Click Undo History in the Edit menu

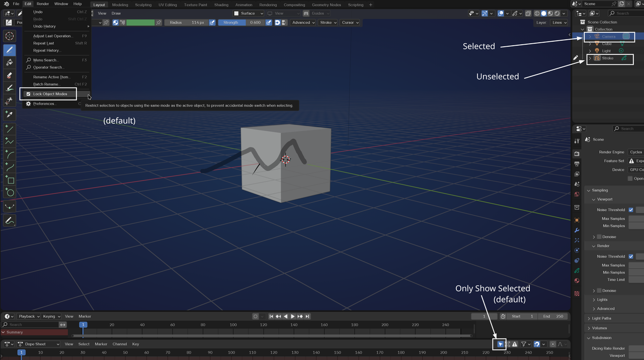point(45,26)
